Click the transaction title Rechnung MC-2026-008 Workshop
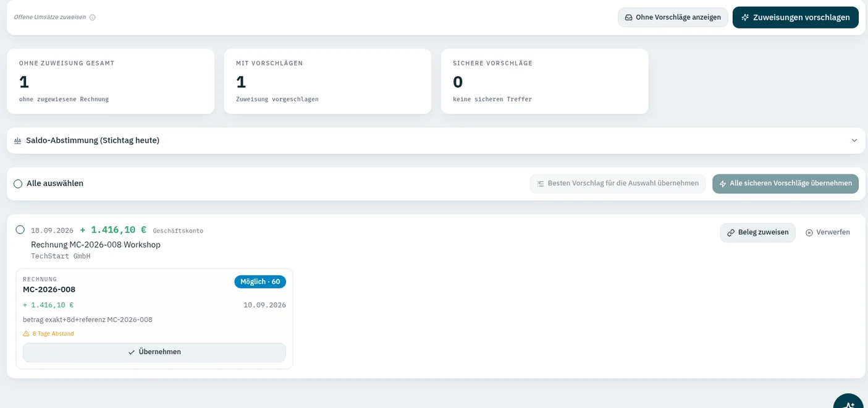The width and height of the screenshot is (868, 408). (x=96, y=245)
